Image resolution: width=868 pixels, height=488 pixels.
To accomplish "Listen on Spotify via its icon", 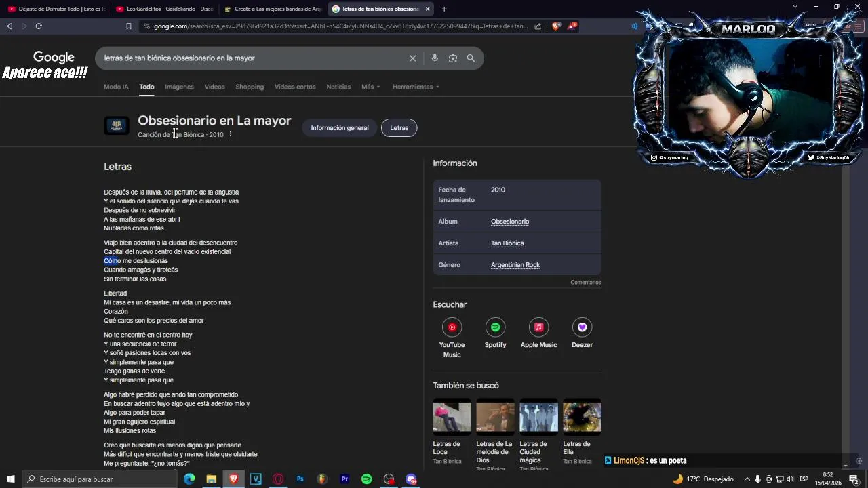I will pos(495,327).
